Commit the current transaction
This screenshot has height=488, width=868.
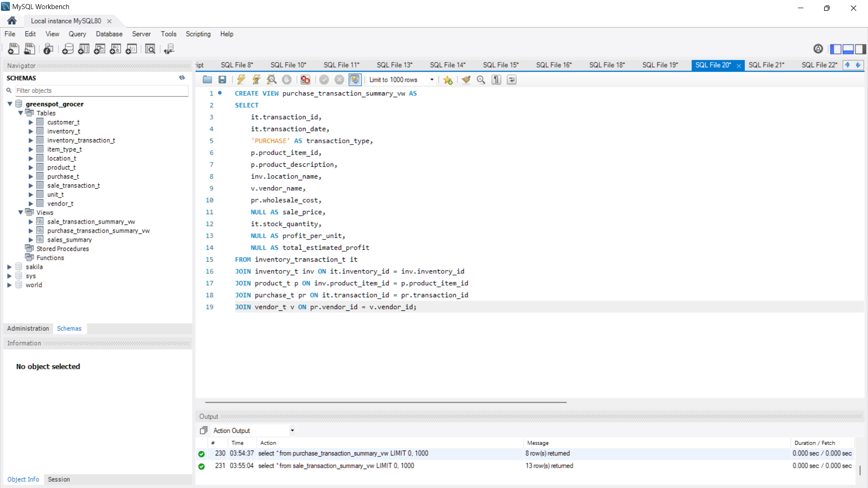coord(324,80)
